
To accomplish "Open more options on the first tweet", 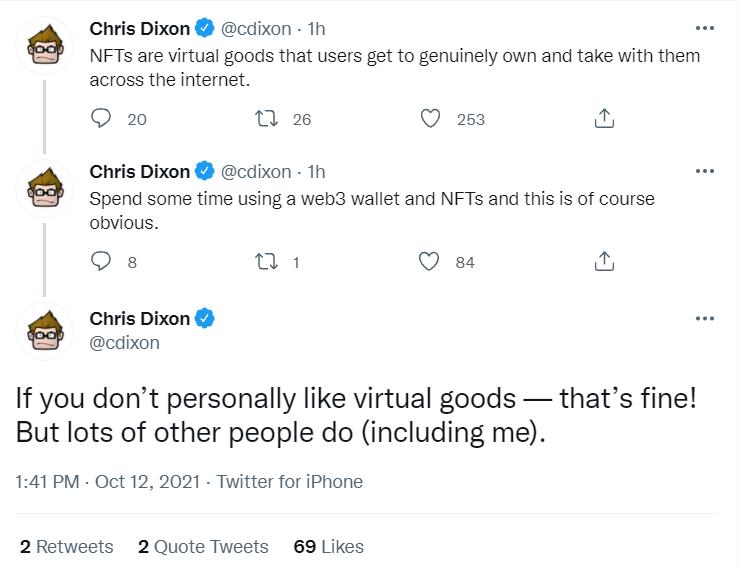I will (705, 28).
